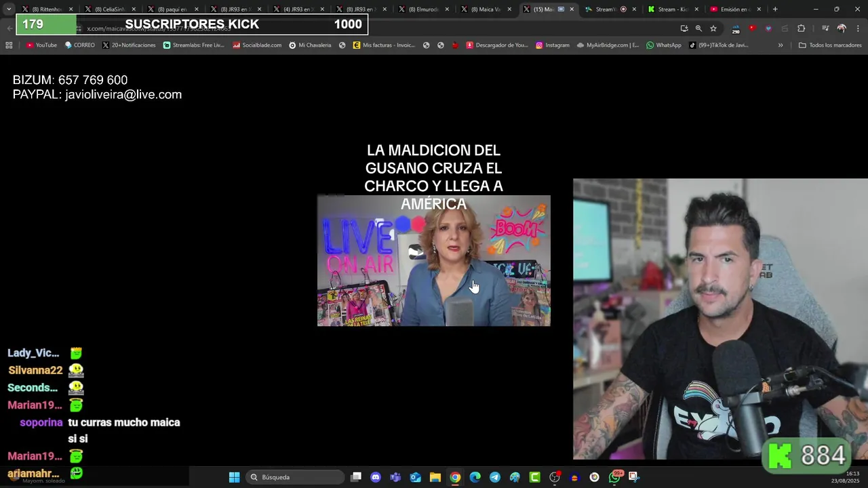Close the Stream - Kick tab
The image size is (868, 488).
coord(696,9)
